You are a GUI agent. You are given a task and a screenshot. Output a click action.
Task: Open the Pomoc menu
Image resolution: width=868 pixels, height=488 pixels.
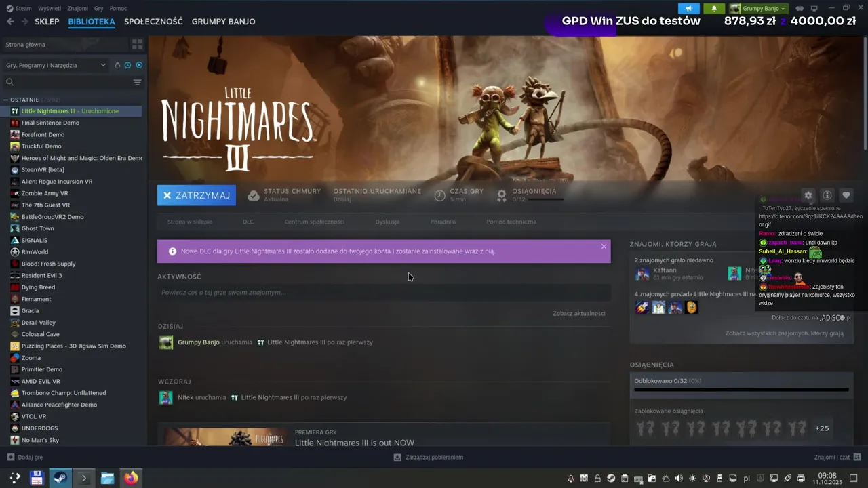(118, 8)
